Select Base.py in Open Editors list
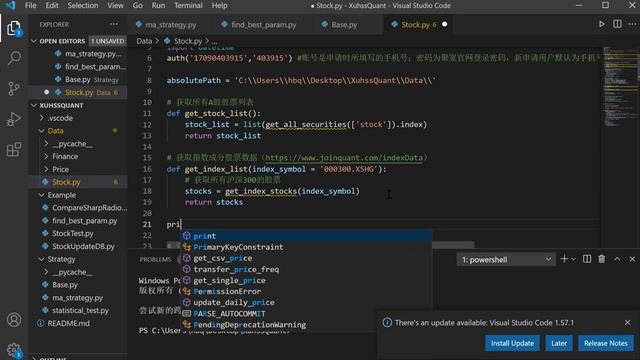640x360 pixels. pyautogui.click(x=78, y=80)
